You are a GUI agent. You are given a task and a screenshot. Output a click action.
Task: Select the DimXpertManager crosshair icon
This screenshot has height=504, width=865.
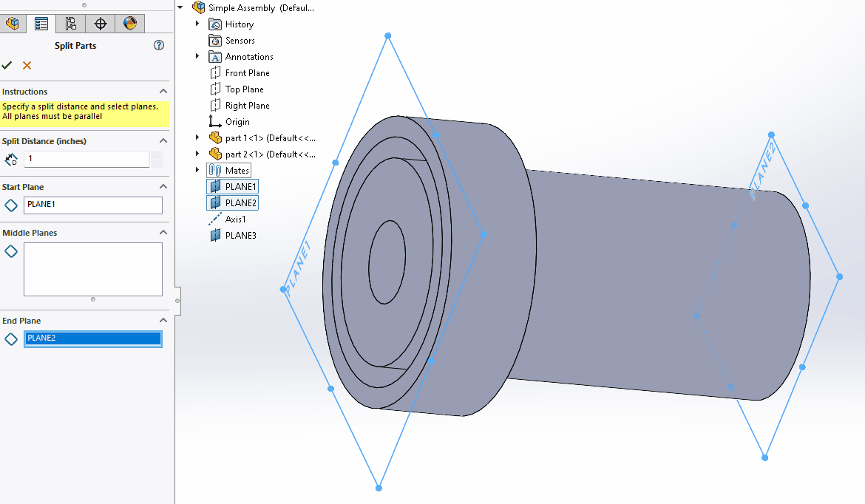pyautogui.click(x=100, y=23)
